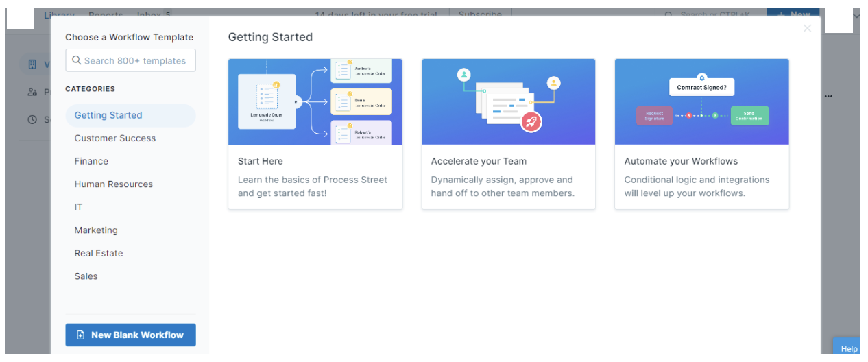Click the CATEGORIES label
This screenshot has width=868, height=362.
coord(90,88)
